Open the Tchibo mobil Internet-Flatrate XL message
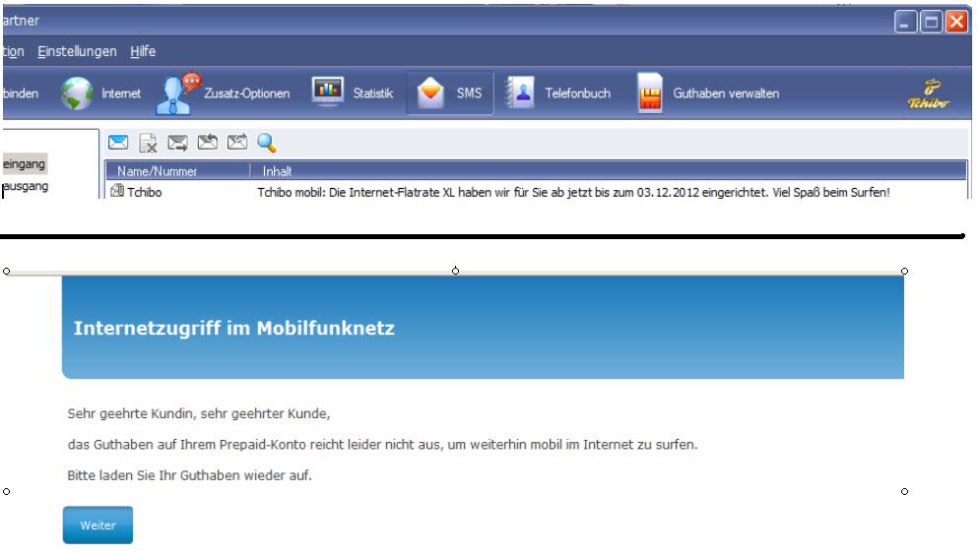 tap(573, 192)
